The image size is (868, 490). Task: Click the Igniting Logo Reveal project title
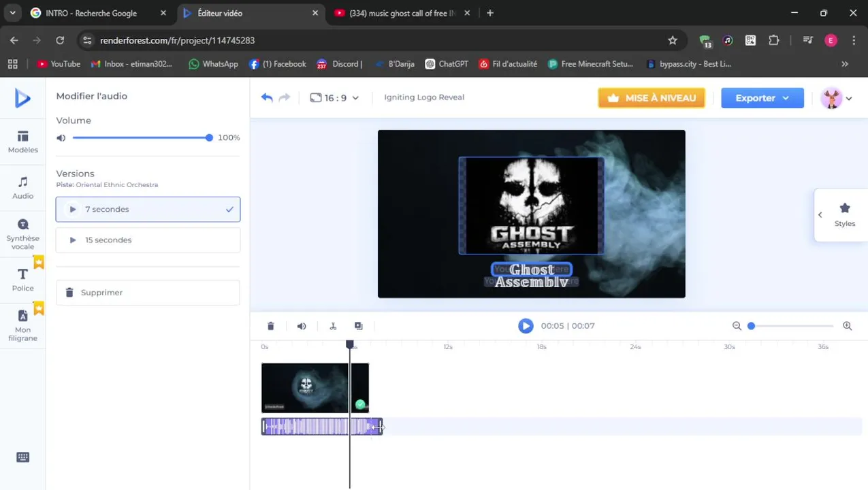424,97
